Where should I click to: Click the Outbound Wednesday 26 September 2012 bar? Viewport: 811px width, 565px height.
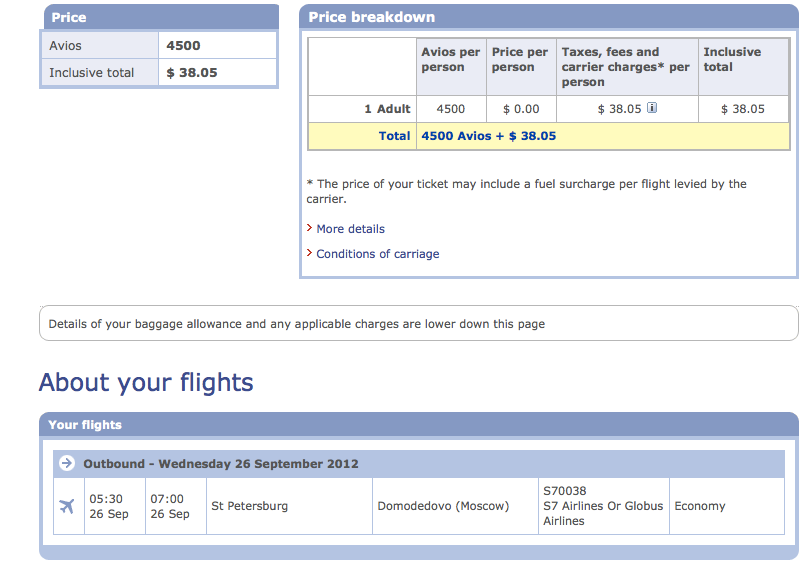point(419,464)
